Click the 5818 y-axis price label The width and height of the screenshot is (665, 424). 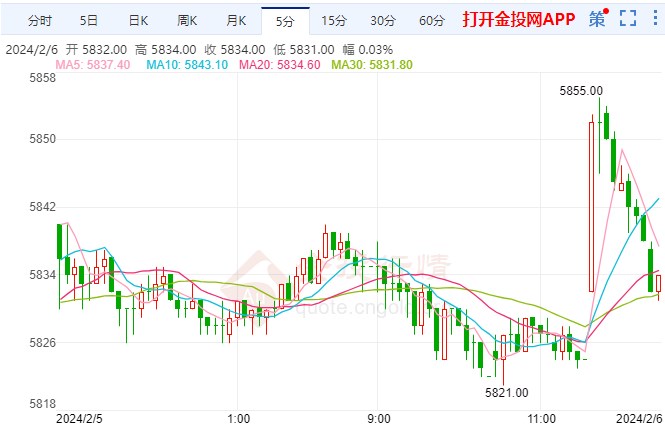click(42, 404)
